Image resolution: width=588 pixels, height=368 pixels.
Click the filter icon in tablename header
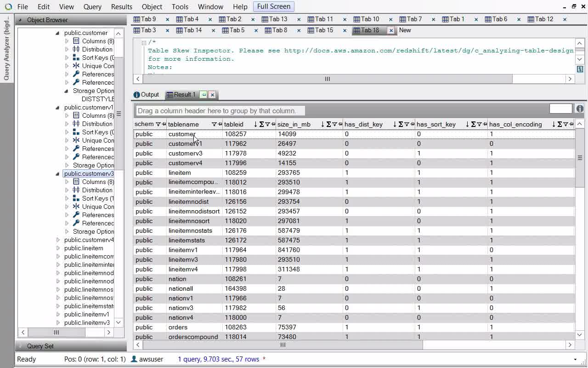(214, 124)
